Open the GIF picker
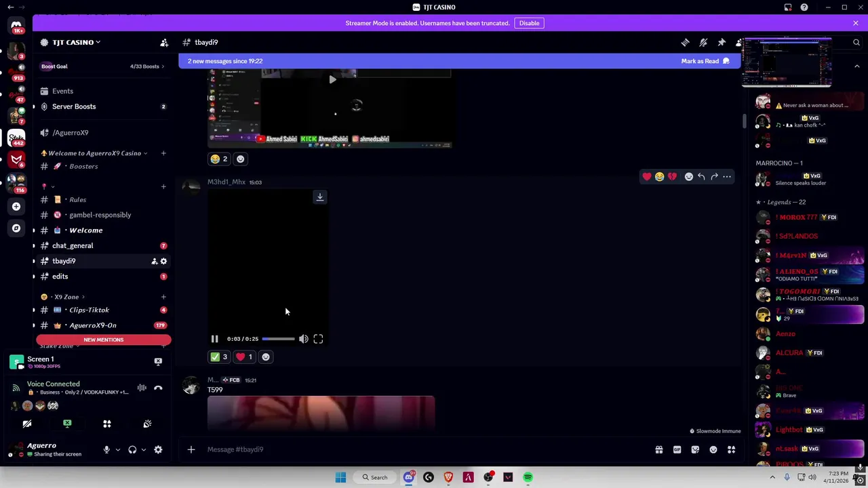The width and height of the screenshot is (868, 488). (677, 449)
